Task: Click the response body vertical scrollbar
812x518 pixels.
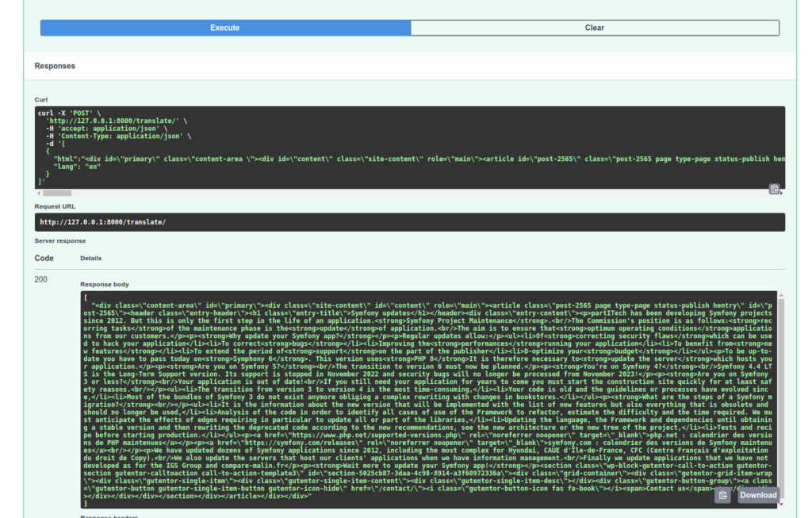Action: point(781,399)
